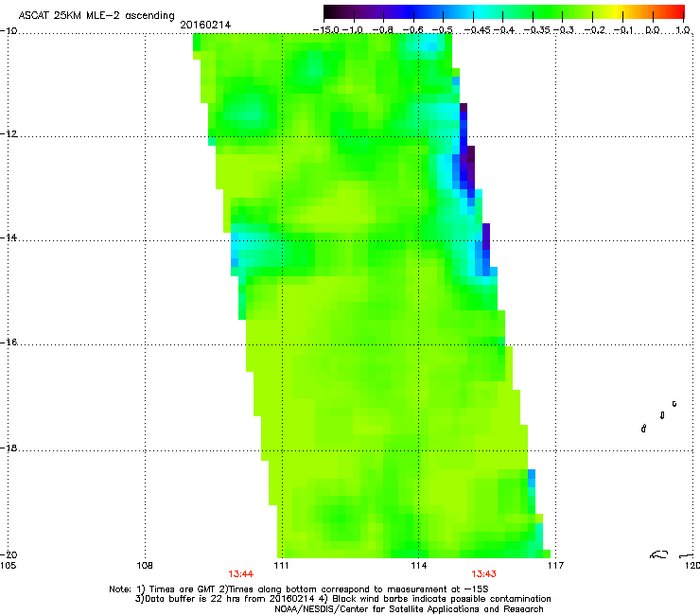The width and height of the screenshot is (700, 615).
Task: Click the 114 longitude axis label
Action: pos(419,566)
